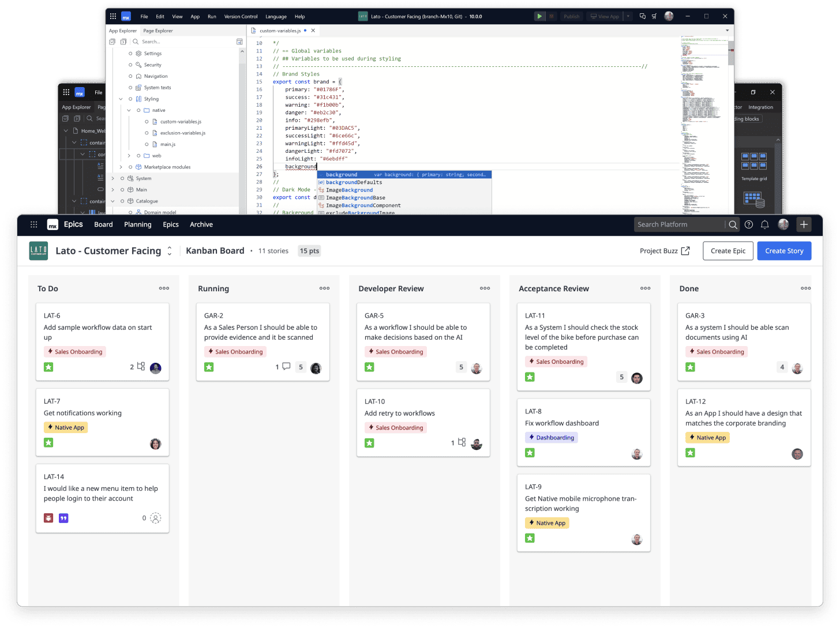Click the purple quote icon on LAT-14

pyautogui.click(x=63, y=518)
